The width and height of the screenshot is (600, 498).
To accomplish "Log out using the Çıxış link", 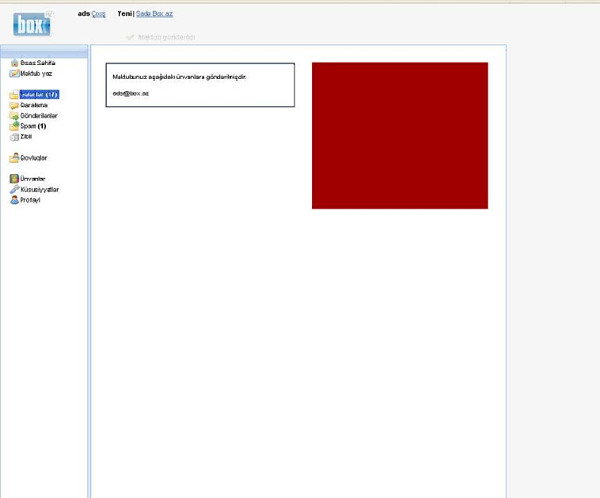I will pyautogui.click(x=98, y=14).
